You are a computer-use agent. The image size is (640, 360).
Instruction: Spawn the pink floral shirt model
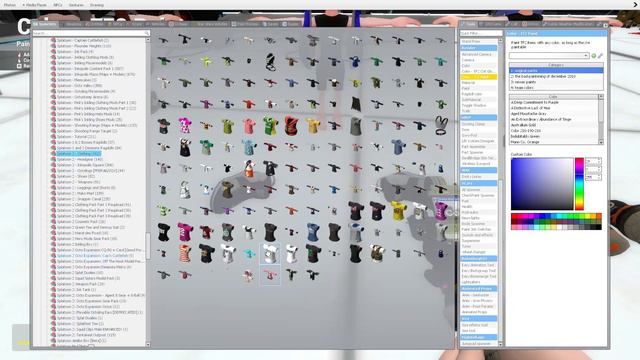(x=184, y=125)
